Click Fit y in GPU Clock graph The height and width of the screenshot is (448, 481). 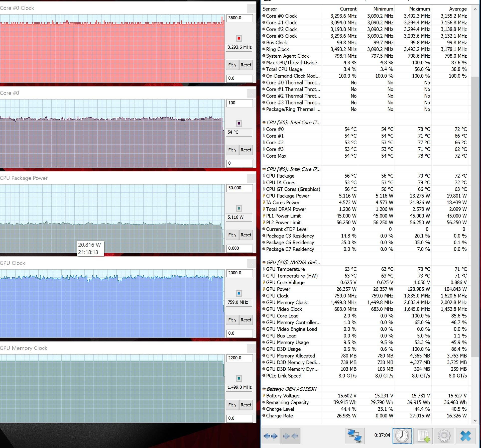click(x=232, y=320)
